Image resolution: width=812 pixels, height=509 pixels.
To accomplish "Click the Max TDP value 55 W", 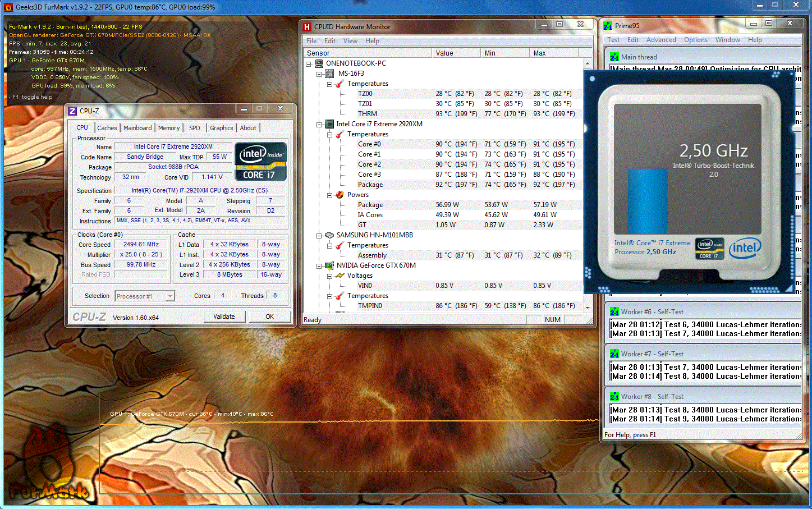I will 220,157.
